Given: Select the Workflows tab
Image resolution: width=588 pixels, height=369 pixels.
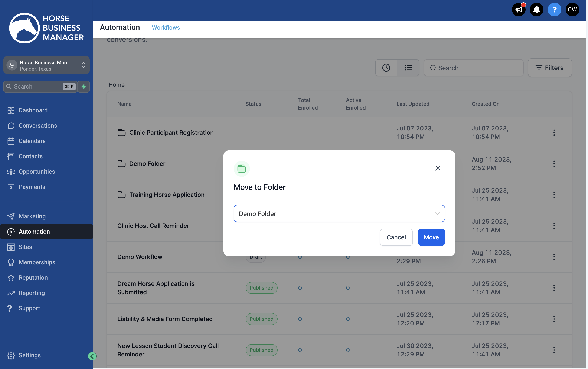Looking at the screenshot, I should point(166,28).
